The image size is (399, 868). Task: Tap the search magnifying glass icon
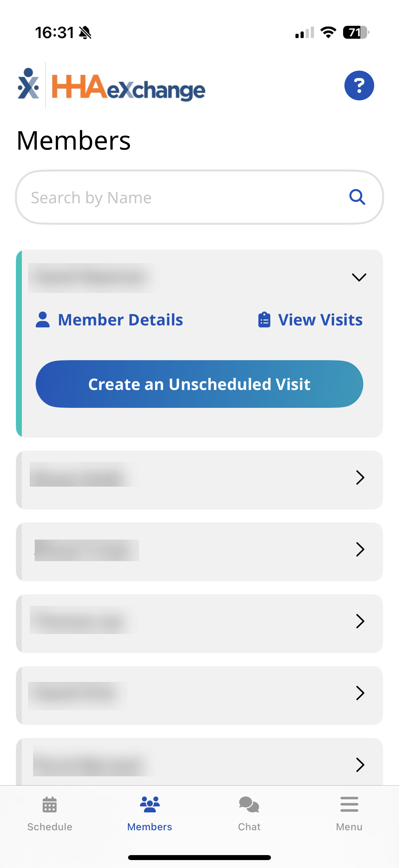click(357, 197)
